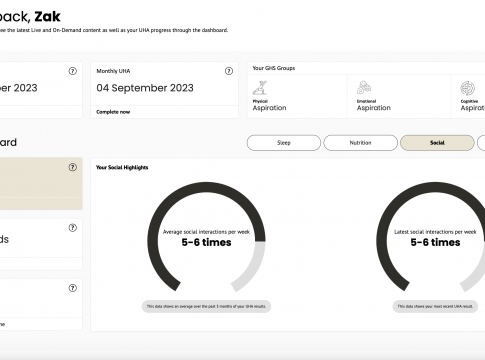The width and height of the screenshot is (485, 360).
Task: Open help icon on the 2023 date card
Action: [x=73, y=71]
